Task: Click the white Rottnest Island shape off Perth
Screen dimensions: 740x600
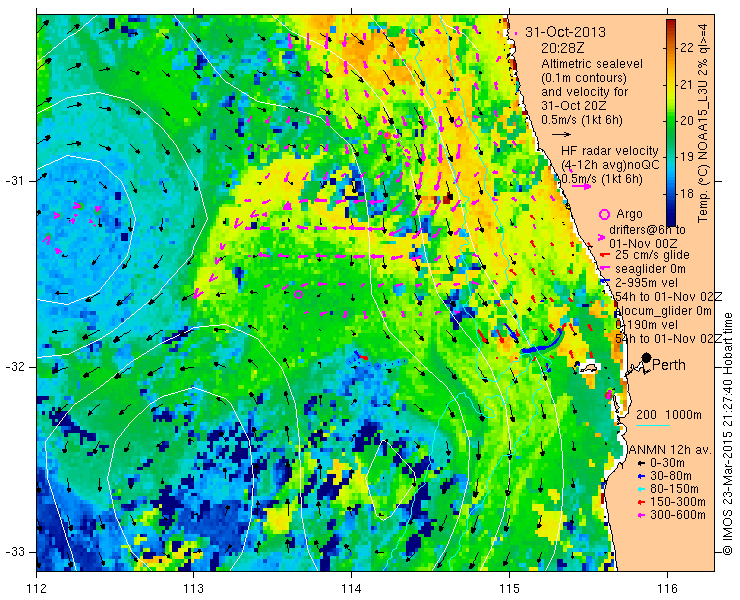Action: [589, 368]
